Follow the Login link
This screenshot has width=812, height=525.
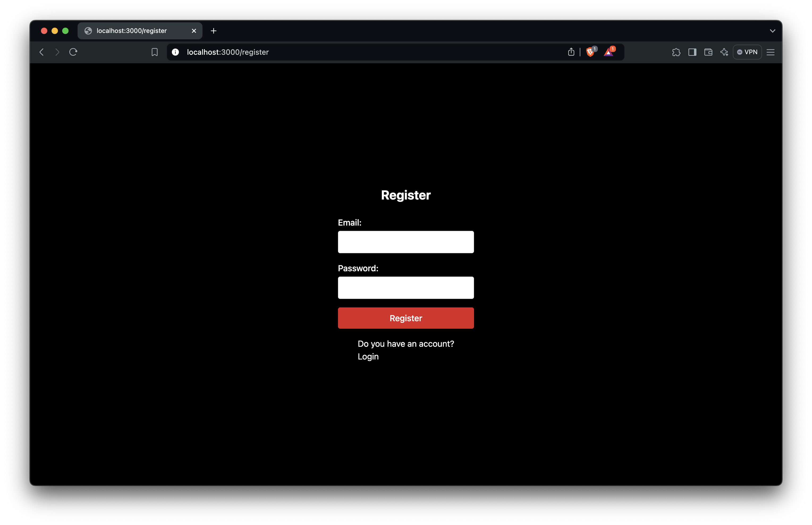pos(368,356)
